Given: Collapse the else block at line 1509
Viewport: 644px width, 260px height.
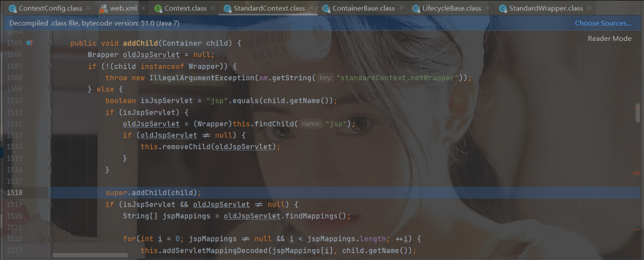Looking at the screenshot, I should 49,89.
